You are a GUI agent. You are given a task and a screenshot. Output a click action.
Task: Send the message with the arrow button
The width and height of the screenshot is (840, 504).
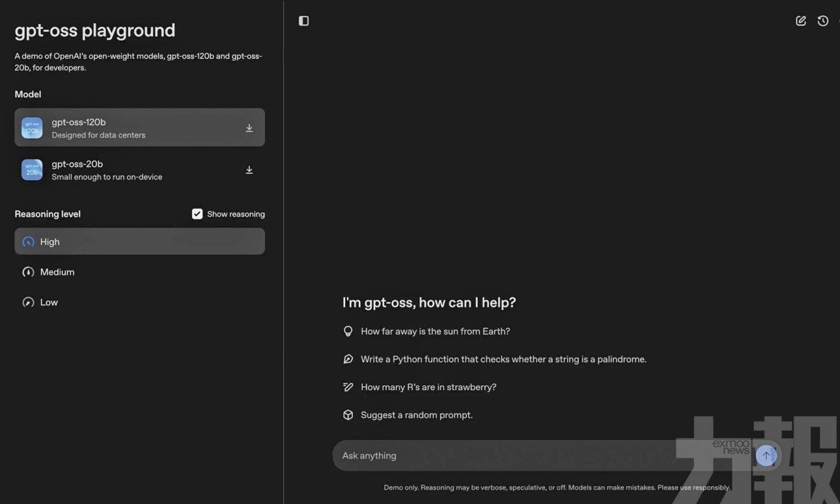click(766, 455)
